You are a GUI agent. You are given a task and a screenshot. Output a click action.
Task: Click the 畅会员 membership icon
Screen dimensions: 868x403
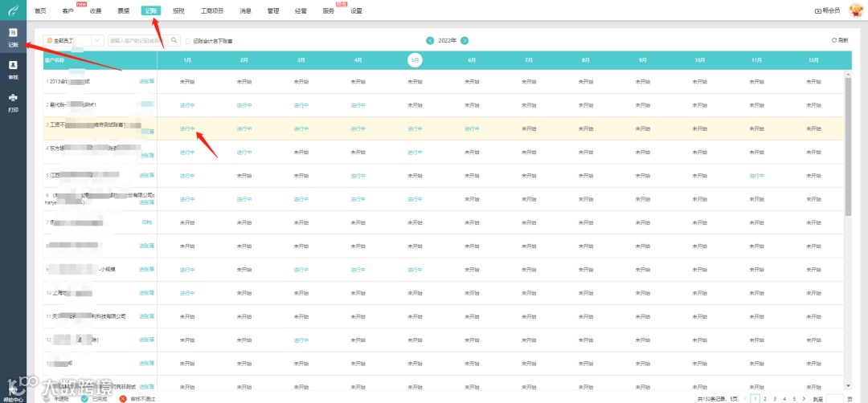[818, 10]
